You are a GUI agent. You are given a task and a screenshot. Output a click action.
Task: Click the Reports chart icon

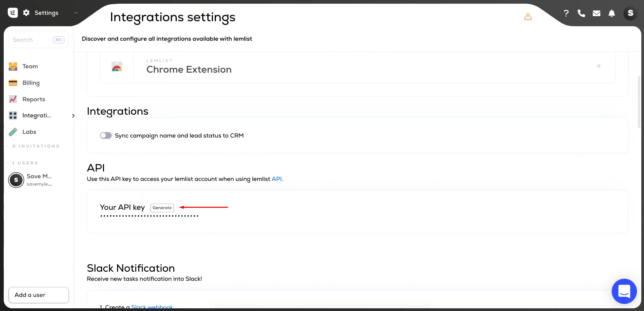pos(13,99)
